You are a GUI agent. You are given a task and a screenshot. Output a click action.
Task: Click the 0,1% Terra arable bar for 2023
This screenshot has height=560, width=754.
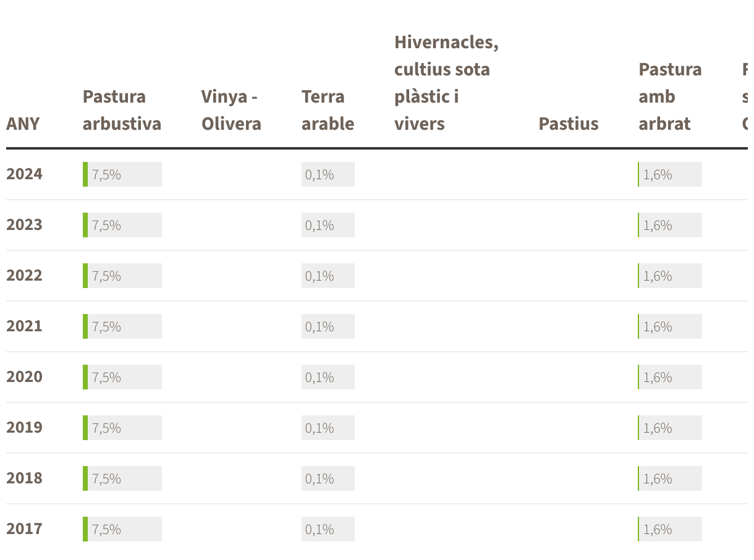[x=328, y=225]
